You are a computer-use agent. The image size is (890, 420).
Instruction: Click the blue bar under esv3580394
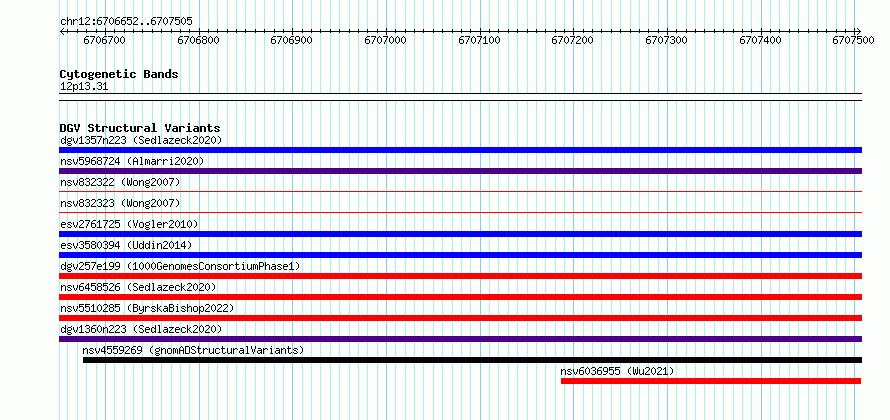pyautogui.click(x=460, y=255)
